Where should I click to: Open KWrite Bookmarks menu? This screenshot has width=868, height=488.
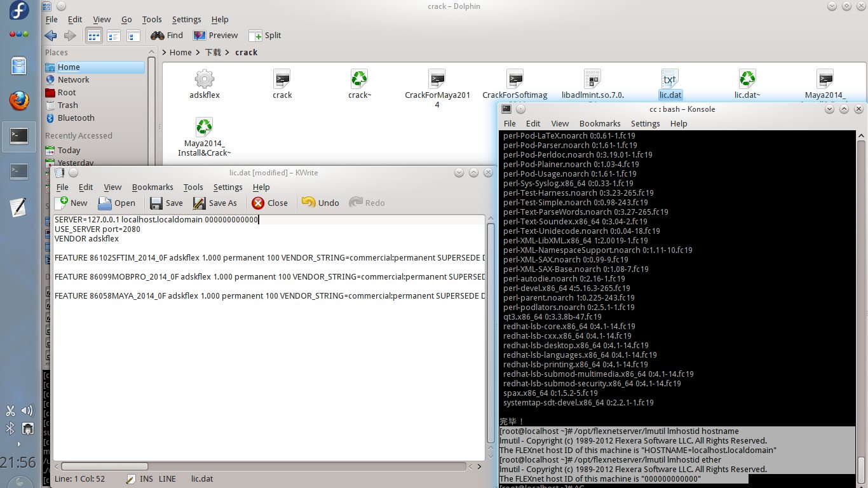(x=153, y=187)
